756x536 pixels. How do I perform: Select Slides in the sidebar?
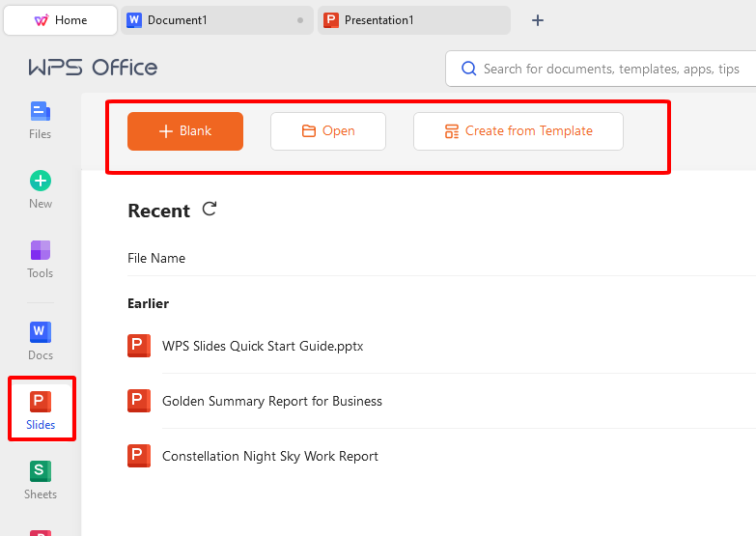[41, 410]
